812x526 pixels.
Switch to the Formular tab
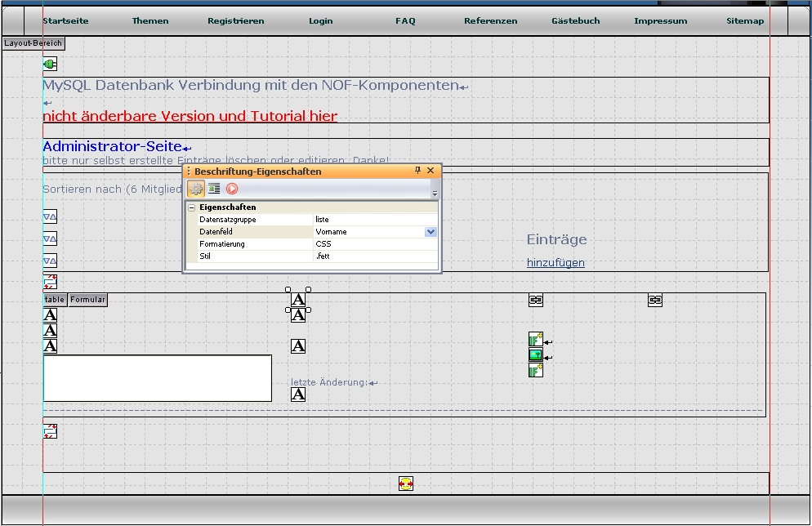(87, 300)
